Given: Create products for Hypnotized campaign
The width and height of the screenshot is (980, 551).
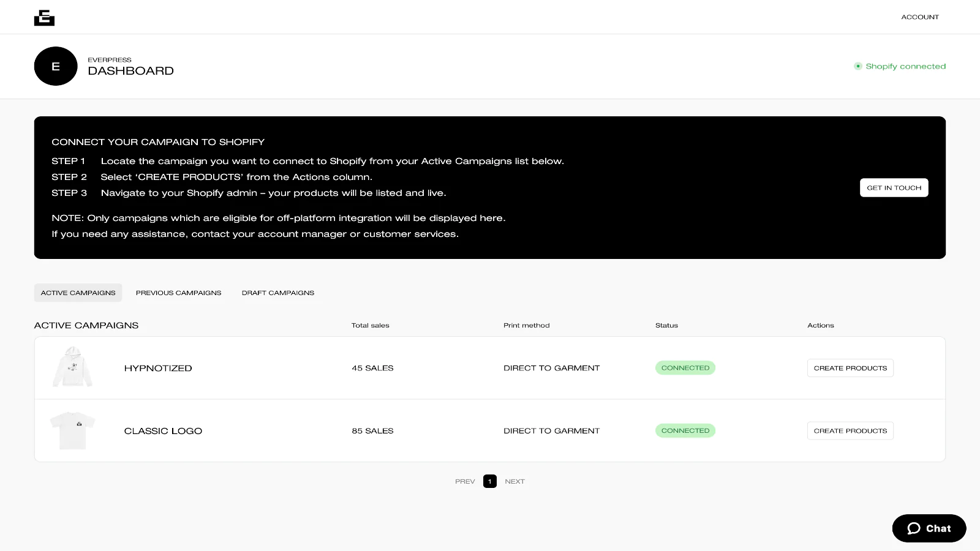Looking at the screenshot, I should click(x=850, y=368).
